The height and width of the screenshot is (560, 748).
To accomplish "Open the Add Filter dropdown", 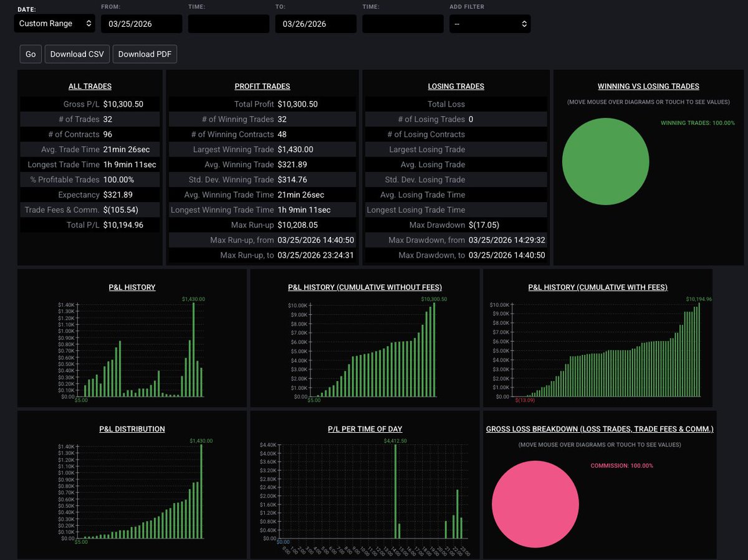I will 490,24.
